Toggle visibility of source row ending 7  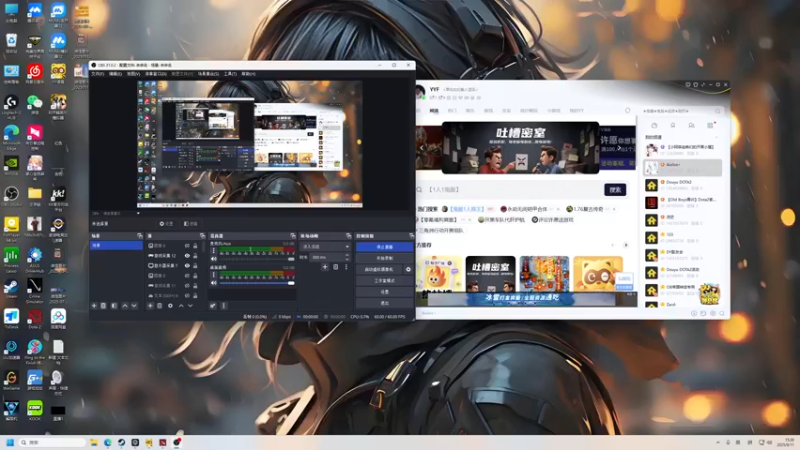[187, 266]
